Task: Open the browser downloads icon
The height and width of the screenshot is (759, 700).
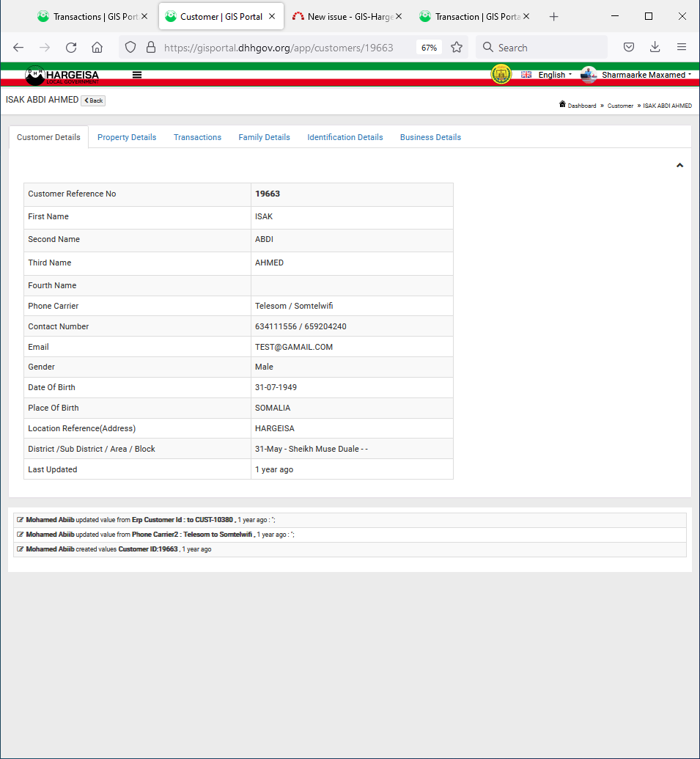Action: click(x=655, y=47)
